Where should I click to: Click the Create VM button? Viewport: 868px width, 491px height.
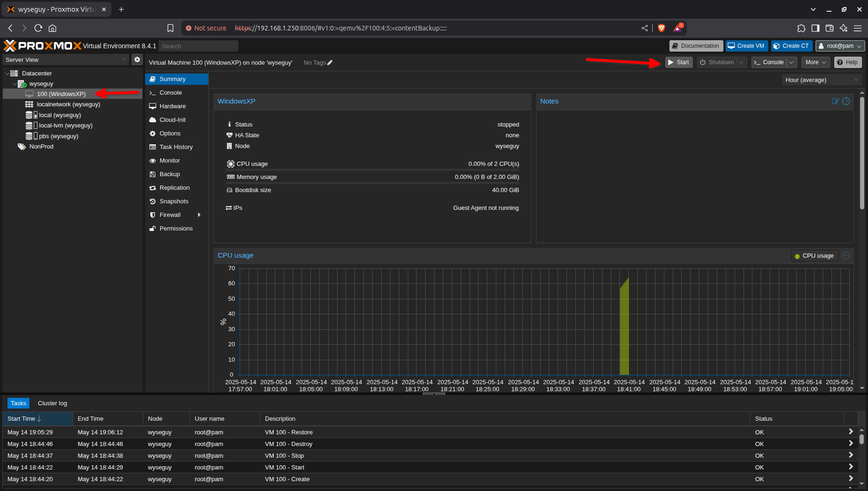pyautogui.click(x=746, y=46)
